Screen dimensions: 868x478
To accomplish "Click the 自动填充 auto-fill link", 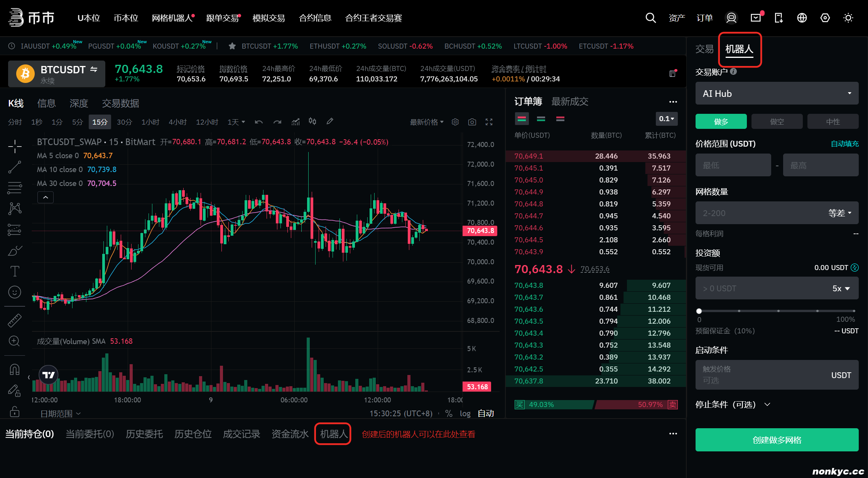I will click(x=844, y=144).
